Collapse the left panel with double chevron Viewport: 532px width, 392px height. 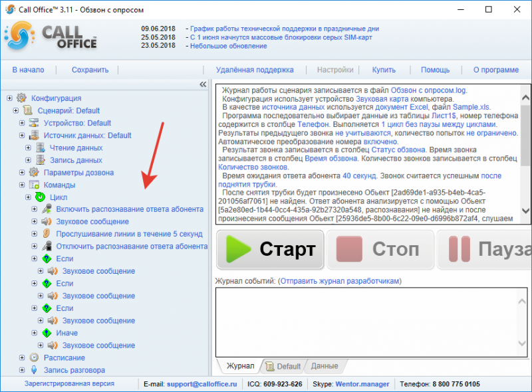203,84
